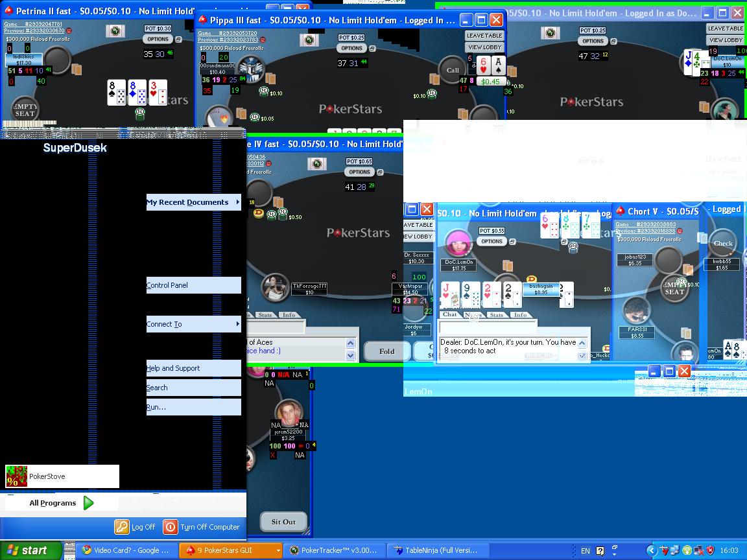The width and height of the screenshot is (747, 560).
Task: Click small icon beside OPTIONS in Pippa III
Action: click(372, 49)
